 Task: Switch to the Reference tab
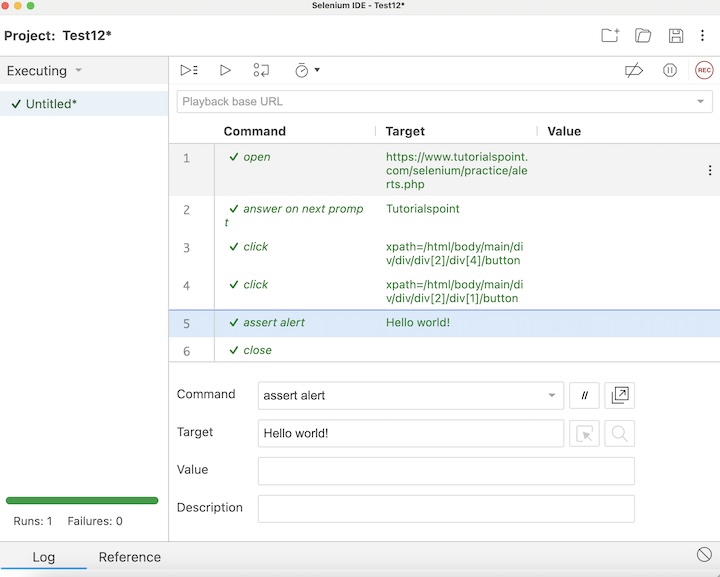[x=130, y=557]
